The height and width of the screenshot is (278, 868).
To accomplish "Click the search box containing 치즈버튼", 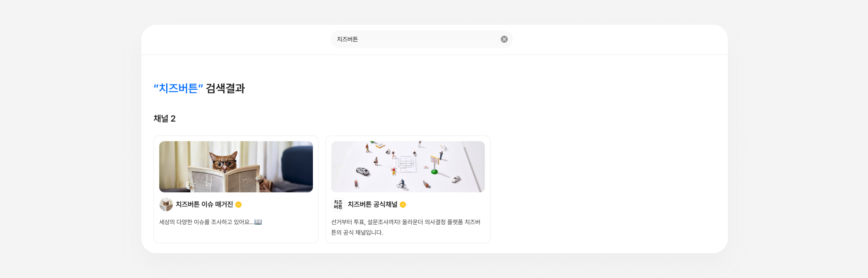I will tap(421, 39).
